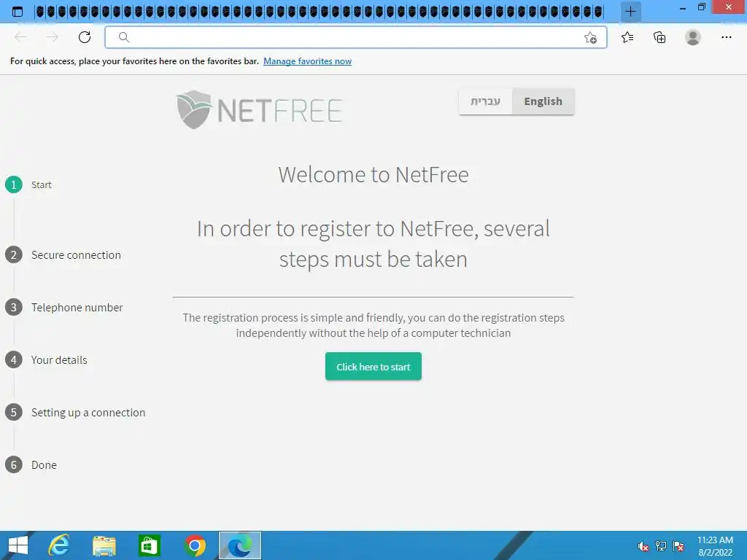
Task: Focus the address bar field
Action: [x=355, y=37]
